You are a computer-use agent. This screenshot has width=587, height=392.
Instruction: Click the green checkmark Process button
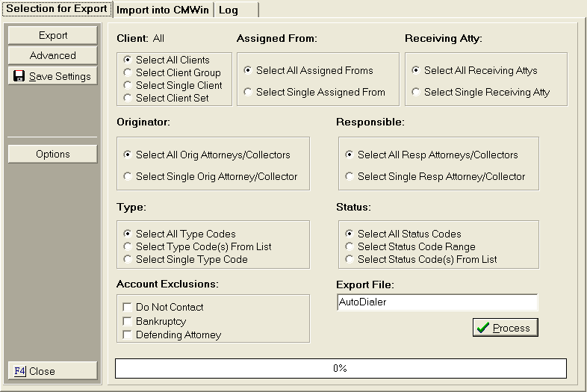pyautogui.click(x=505, y=328)
